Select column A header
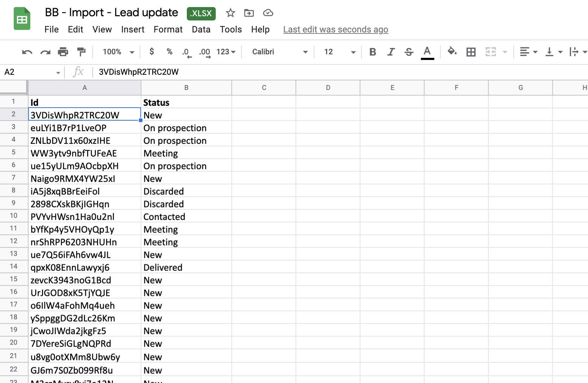 tap(85, 88)
